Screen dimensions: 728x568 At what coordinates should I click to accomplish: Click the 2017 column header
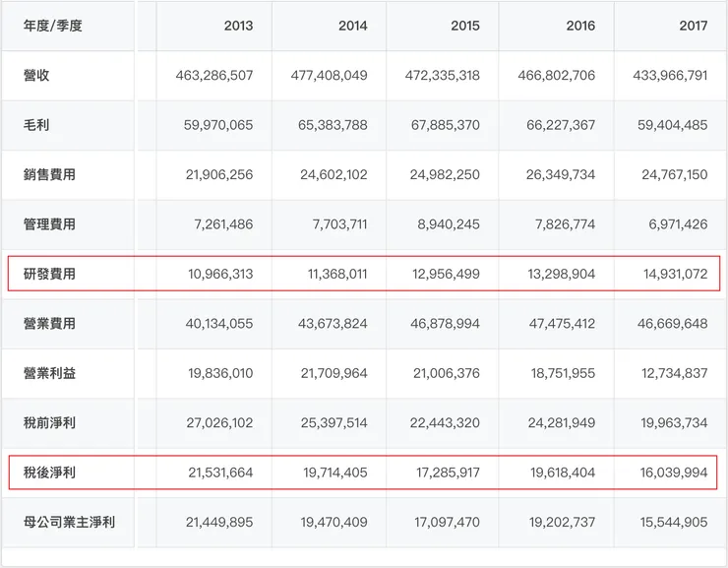tap(693, 27)
